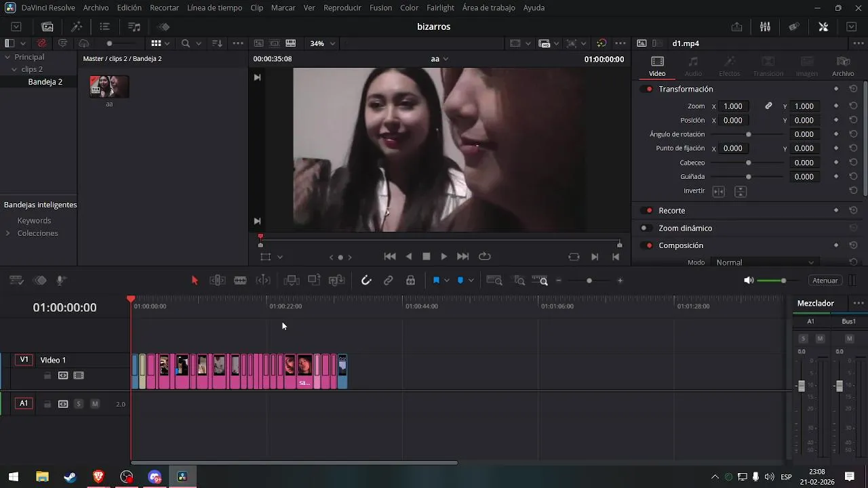Select the 'aa' timeline thumbnail in media pool

coord(109,87)
